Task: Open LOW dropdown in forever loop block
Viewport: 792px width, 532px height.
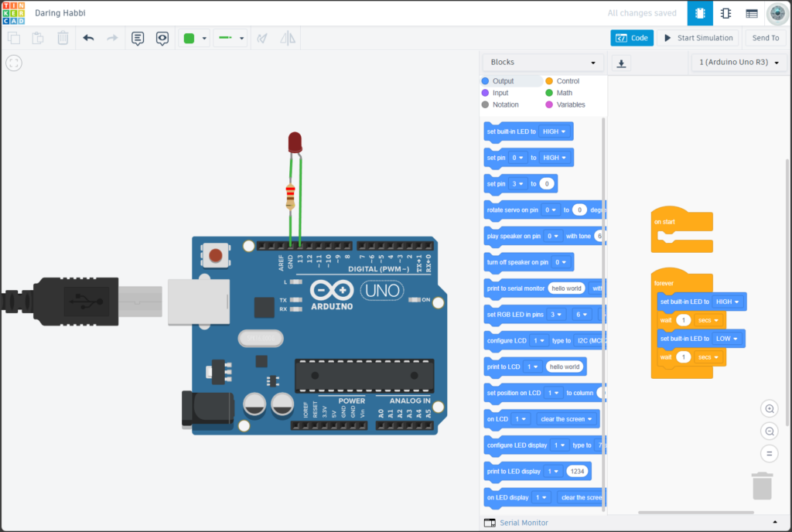Action: pos(726,339)
